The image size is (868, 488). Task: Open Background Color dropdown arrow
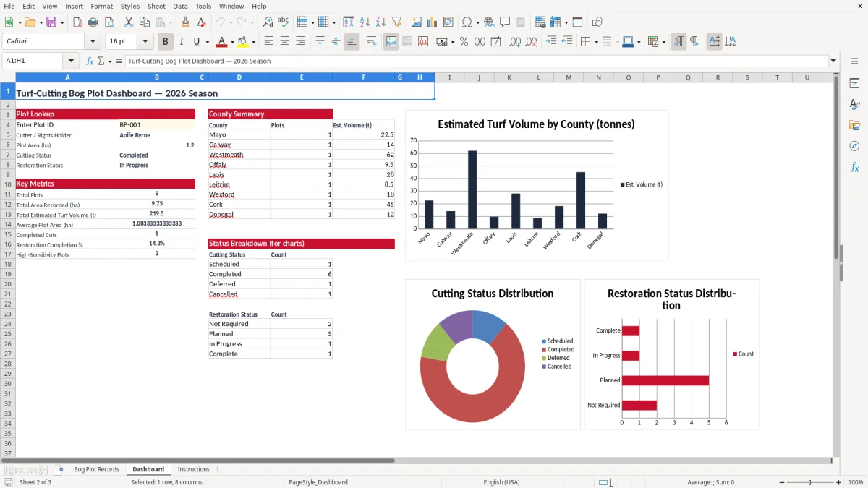coord(254,42)
